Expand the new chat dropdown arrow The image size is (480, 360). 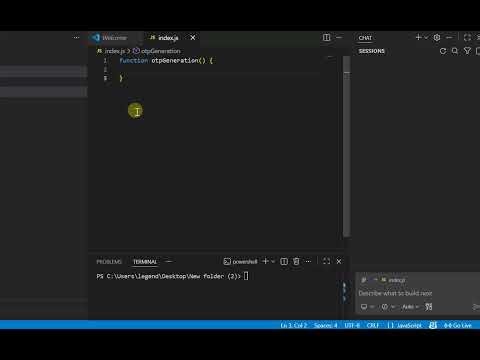click(x=426, y=38)
